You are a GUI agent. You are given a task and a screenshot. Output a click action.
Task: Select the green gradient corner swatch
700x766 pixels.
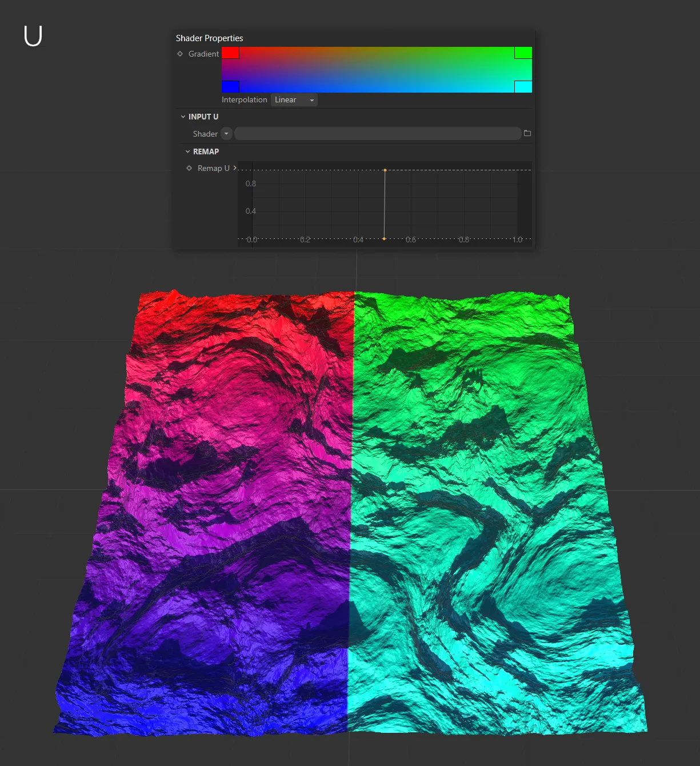pyautogui.click(x=523, y=53)
